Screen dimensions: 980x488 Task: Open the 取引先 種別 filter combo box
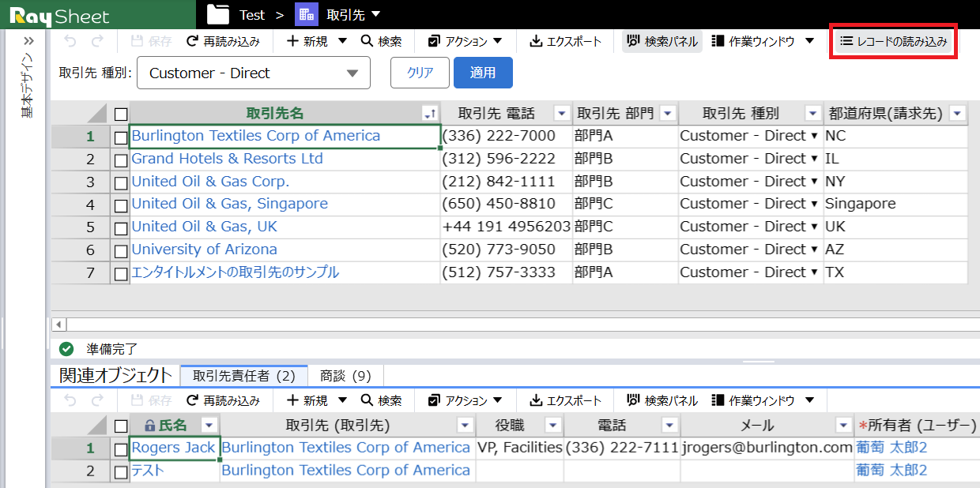point(254,73)
